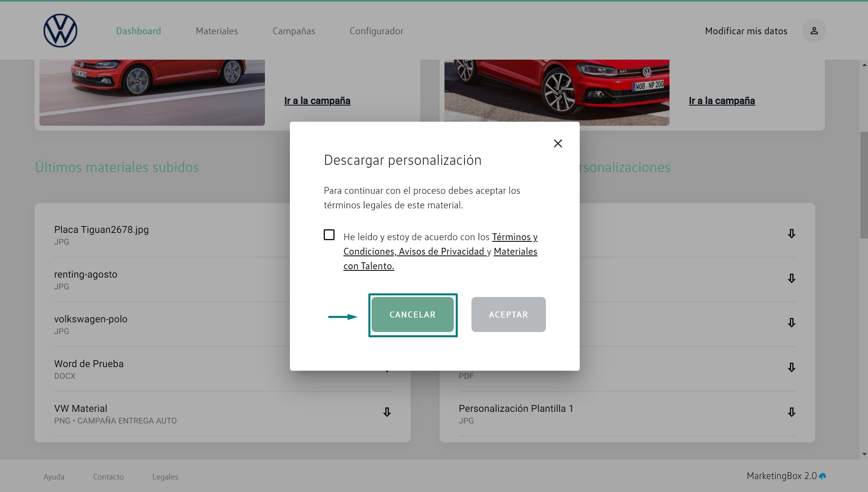Click the download arrow in the PDF personalization row

click(x=792, y=367)
